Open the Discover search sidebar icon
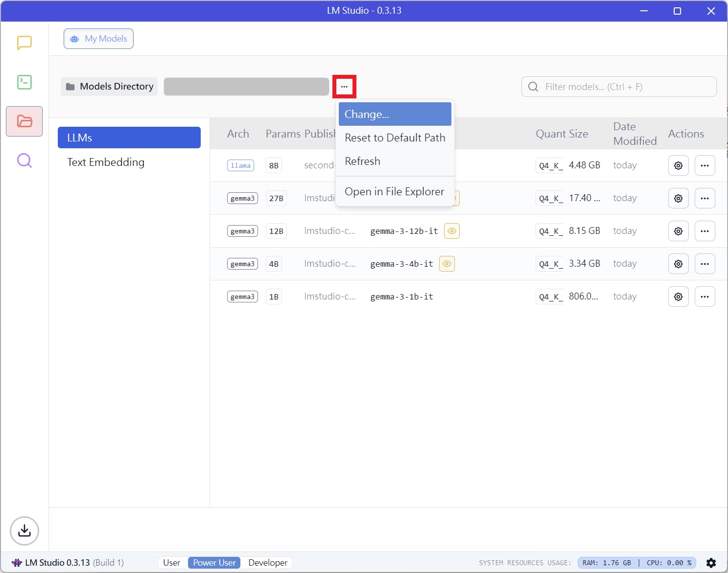 [24, 160]
